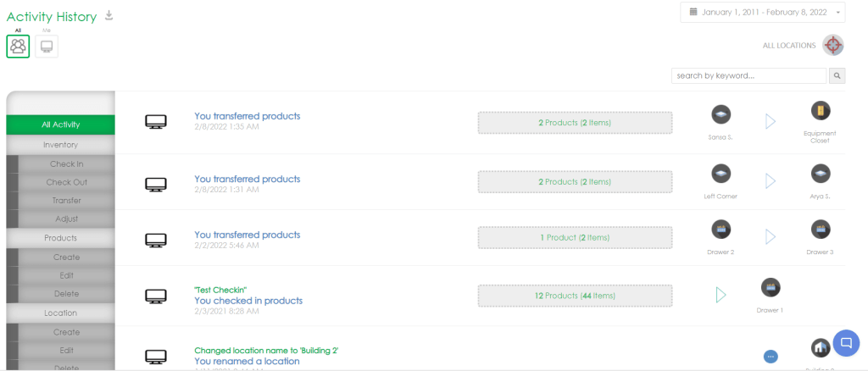The width and height of the screenshot is (868, 371).
Task: Click the search magnifier button
Action: 837,76
